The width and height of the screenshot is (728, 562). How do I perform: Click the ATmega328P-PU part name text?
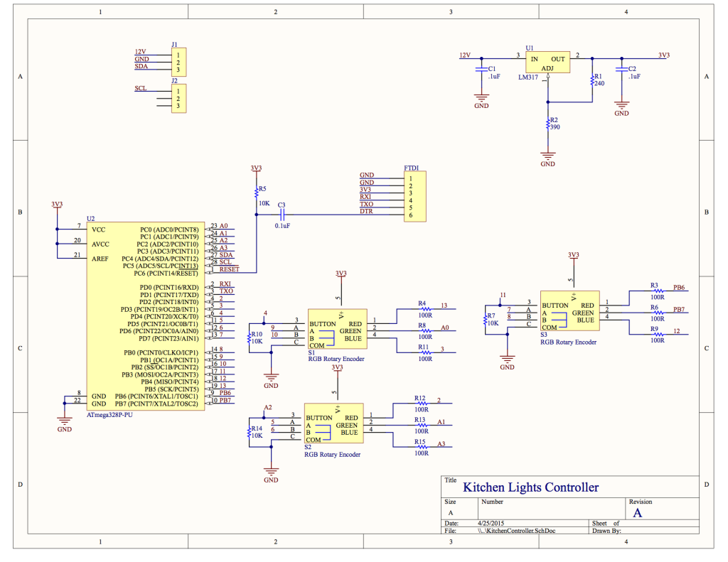(x=109, y=415)
